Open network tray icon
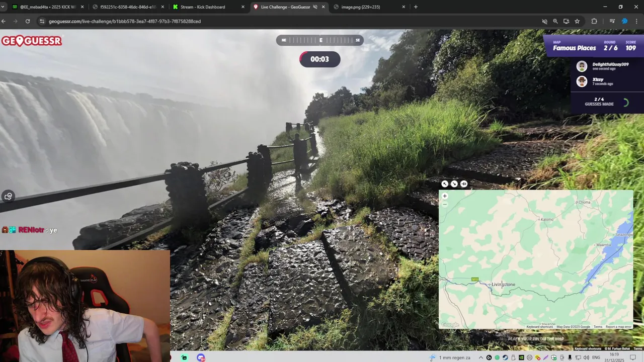The width and height of the screenshot is (644, 362). click(x=578, y=357)
